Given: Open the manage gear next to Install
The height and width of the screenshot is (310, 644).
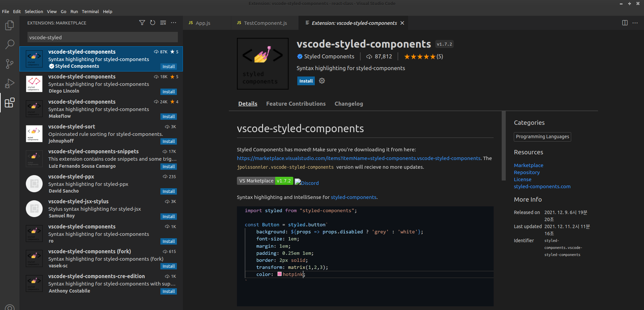Looking at the screenshot, I should tap(322, 81).
